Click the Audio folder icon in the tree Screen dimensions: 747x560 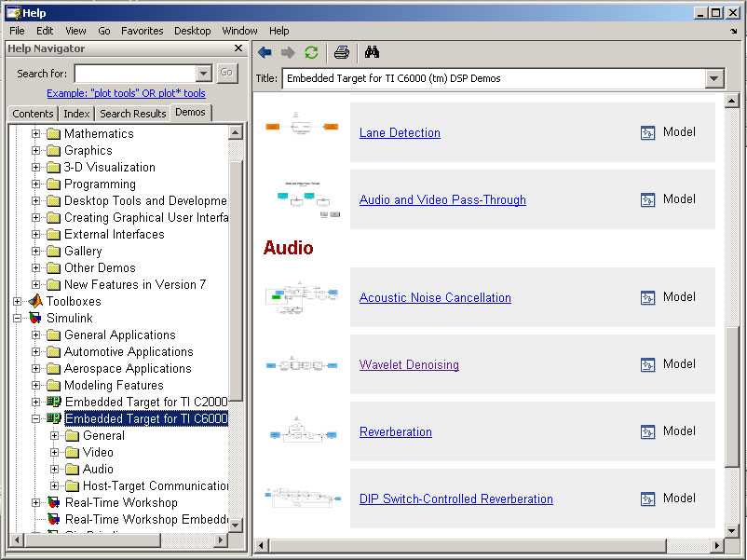coord(73,469)
